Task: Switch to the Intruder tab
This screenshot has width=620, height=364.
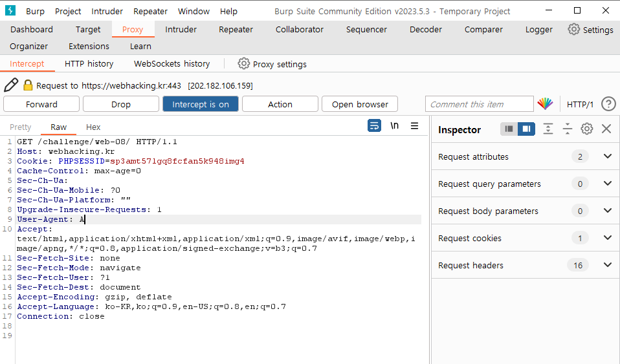Action: coord(181,29)
